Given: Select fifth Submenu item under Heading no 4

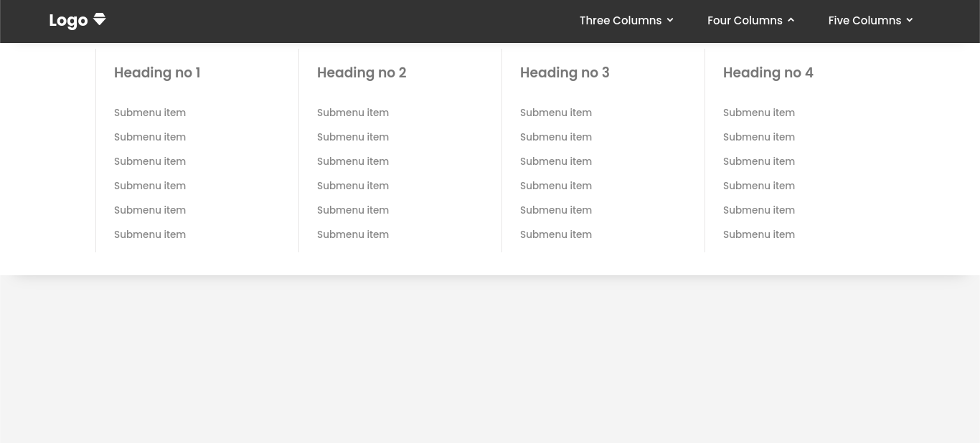Looking at the screenshot, I should 759,210.
